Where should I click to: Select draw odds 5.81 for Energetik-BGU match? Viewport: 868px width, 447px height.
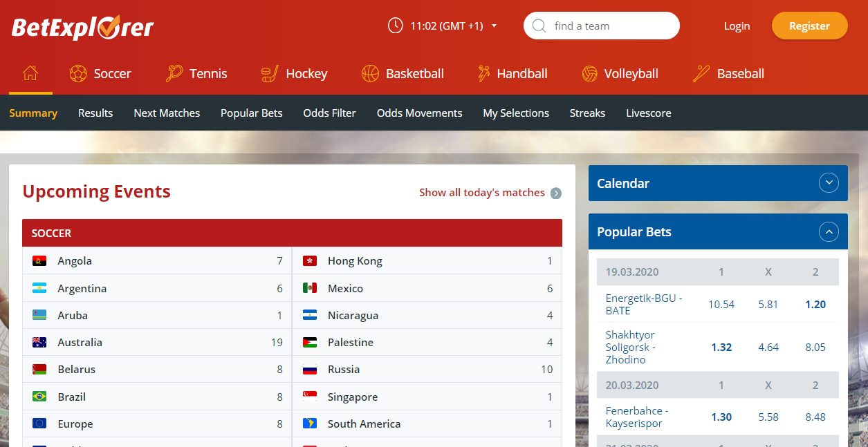click(768, 305)
